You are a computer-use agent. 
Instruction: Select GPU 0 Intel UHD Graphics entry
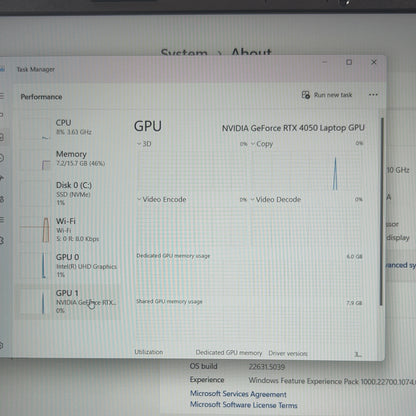(x=68, y=266)
